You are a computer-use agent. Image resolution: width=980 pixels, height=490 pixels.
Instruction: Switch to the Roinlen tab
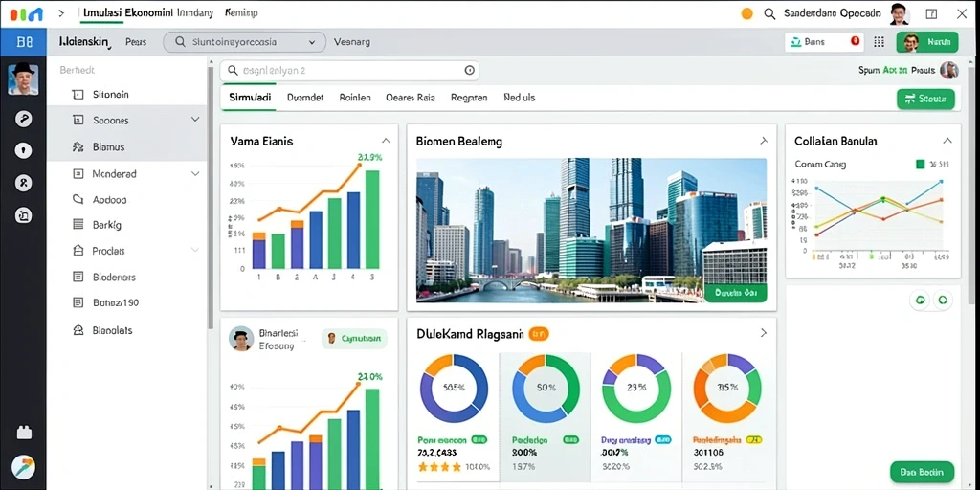pos(355,98)
